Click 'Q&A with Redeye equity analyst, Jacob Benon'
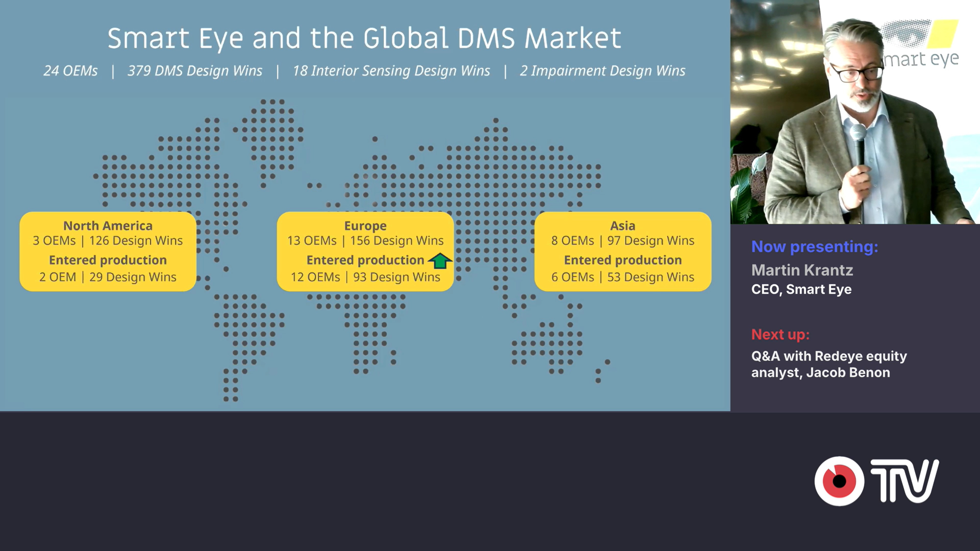The height and width of the screenshot is (551, 980). (829, 364)
